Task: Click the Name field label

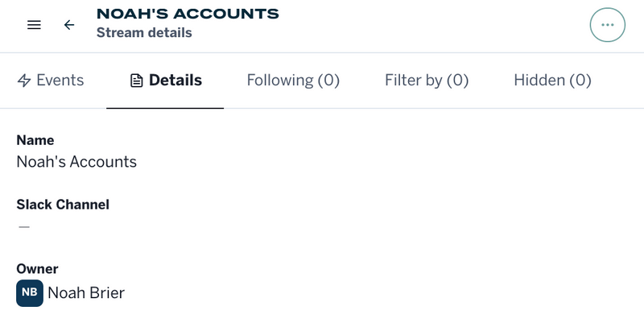Action: (35, 140)
